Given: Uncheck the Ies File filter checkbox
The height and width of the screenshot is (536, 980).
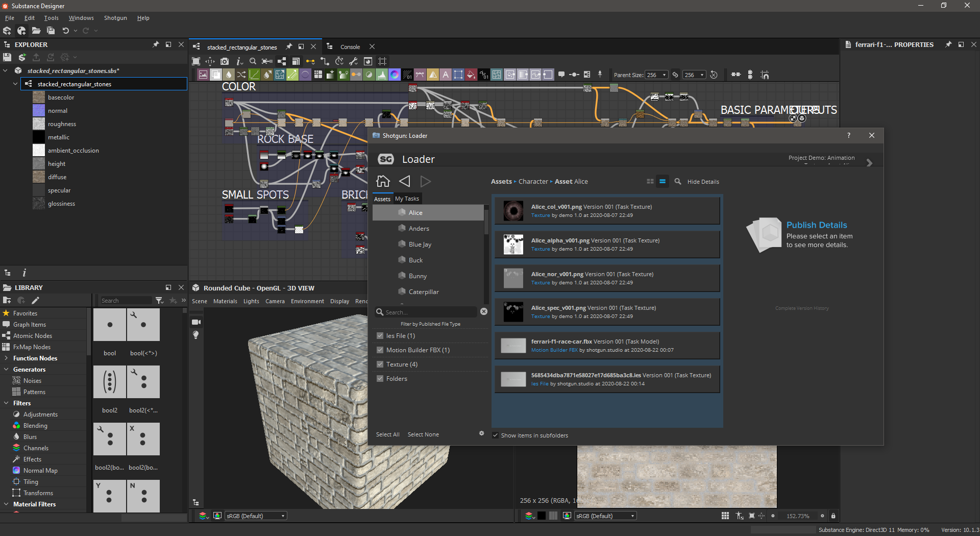Looking at the screenshot, I should 380,336.
